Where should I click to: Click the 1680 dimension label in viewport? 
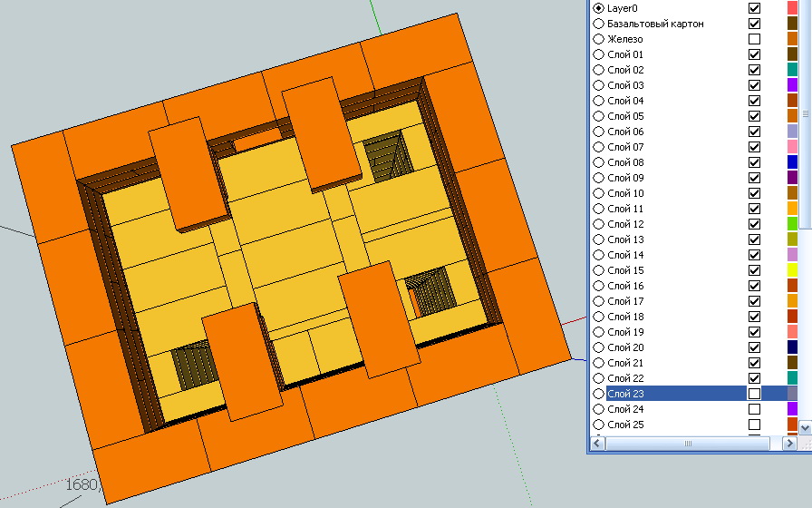coord(81,484)
